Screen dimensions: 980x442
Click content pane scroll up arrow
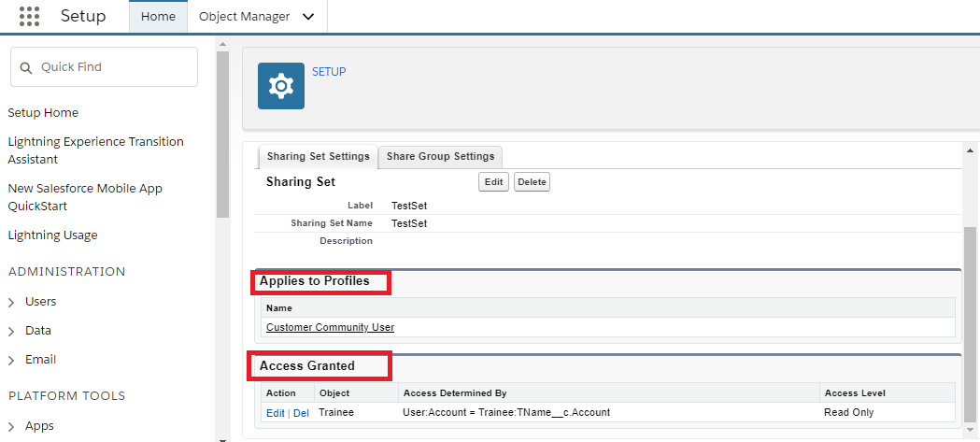pyautogui.click(x=970, y=150)
